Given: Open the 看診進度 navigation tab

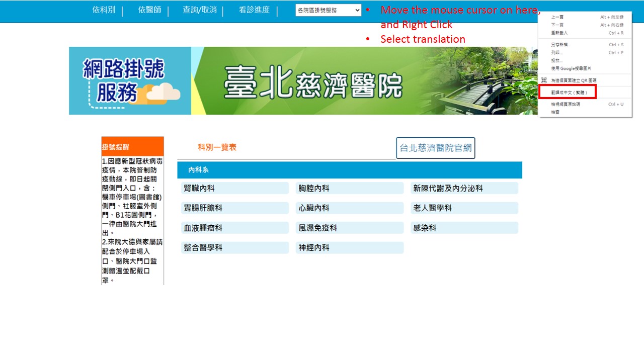Looking at the screenshot, I should tap(254, 10).
